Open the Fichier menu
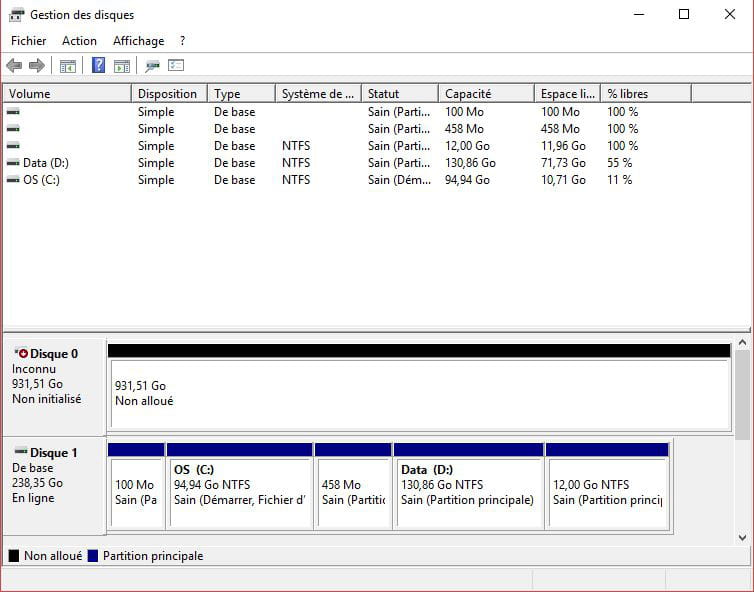 (x=28, y=41)
